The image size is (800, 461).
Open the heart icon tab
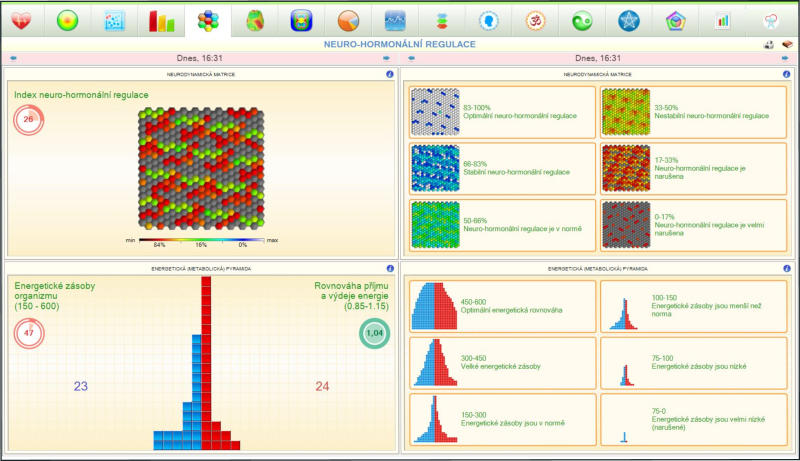pos(21,20)
